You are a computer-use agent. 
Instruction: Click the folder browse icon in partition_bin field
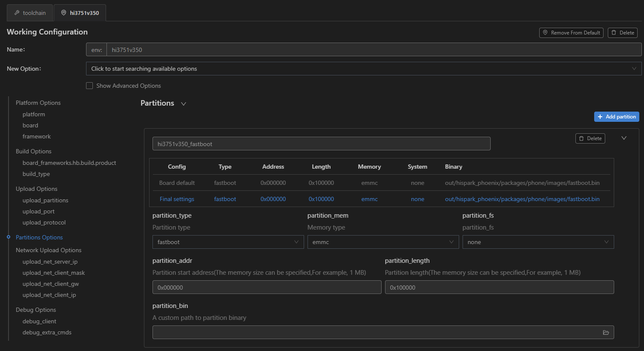[x=606, y=333]
